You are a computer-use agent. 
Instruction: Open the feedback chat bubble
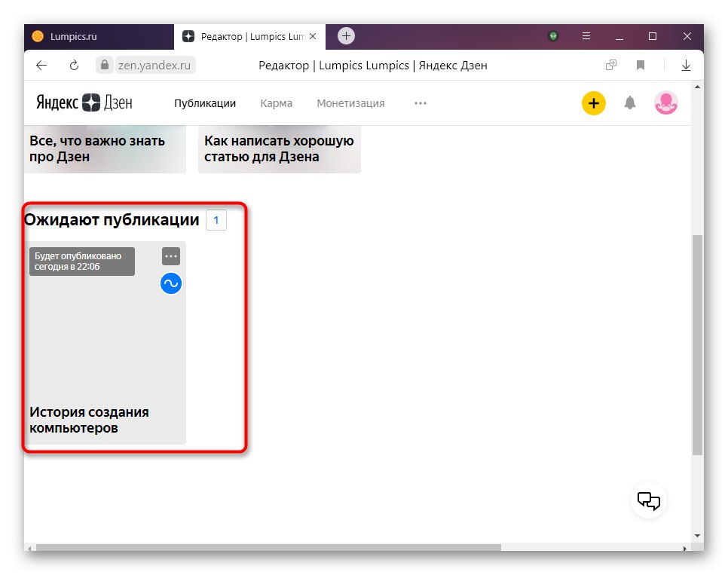click(648, 500)
